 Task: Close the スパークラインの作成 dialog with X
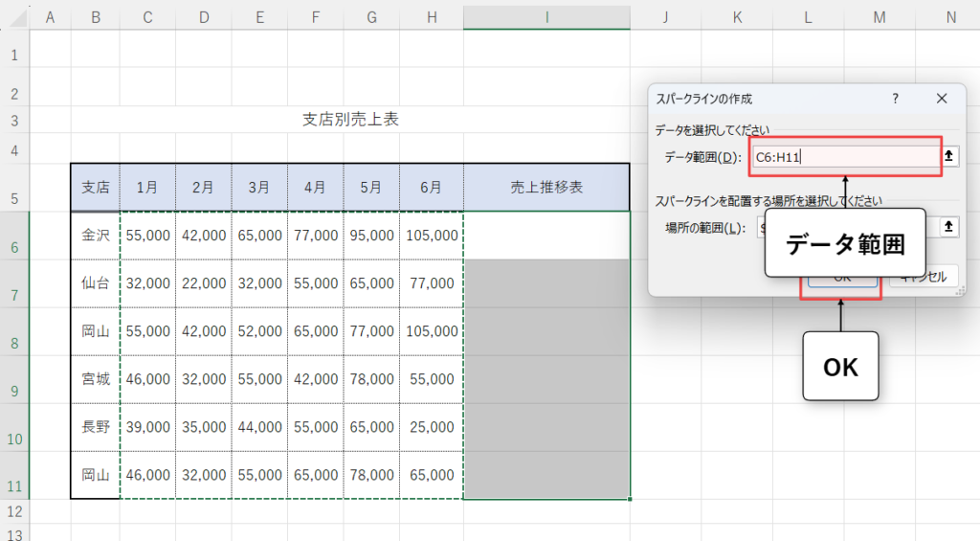coord(942,99)
